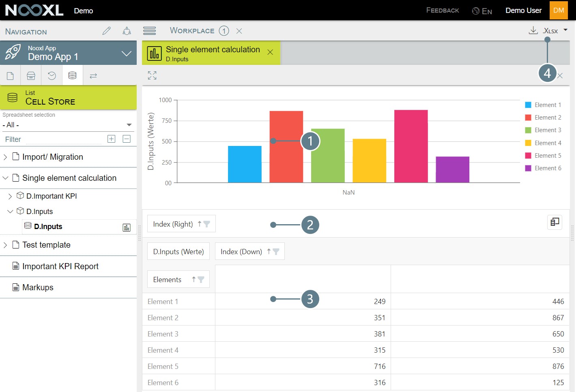Click the Workplace count badge 1
This screenshot has width=576, height=392.
(224, 31)
